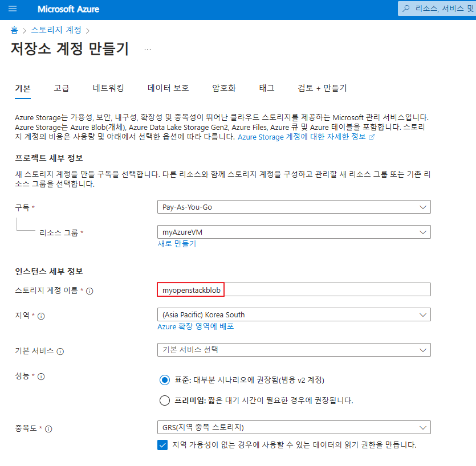Switch to the 고급 tab
The image size is (476, 466).
click(62, 88)
